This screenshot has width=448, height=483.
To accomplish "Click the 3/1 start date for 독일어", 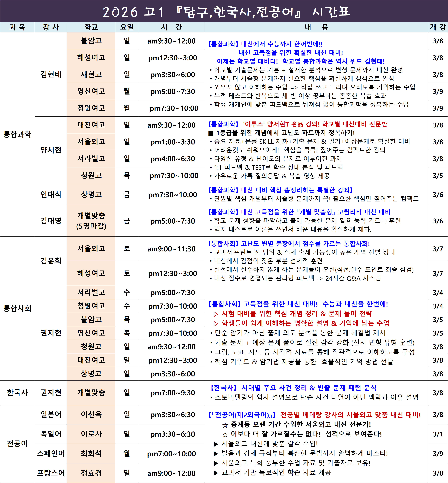I will tap(438, 434).
